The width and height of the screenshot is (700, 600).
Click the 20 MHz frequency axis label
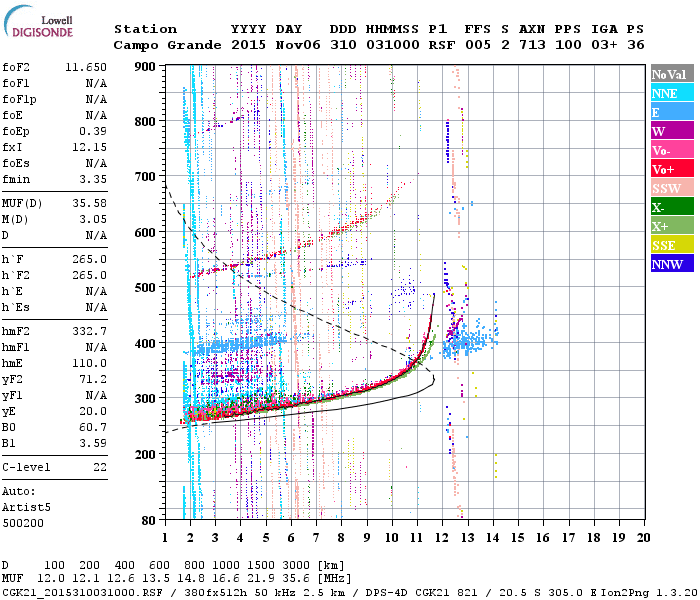tap(643, 538)
